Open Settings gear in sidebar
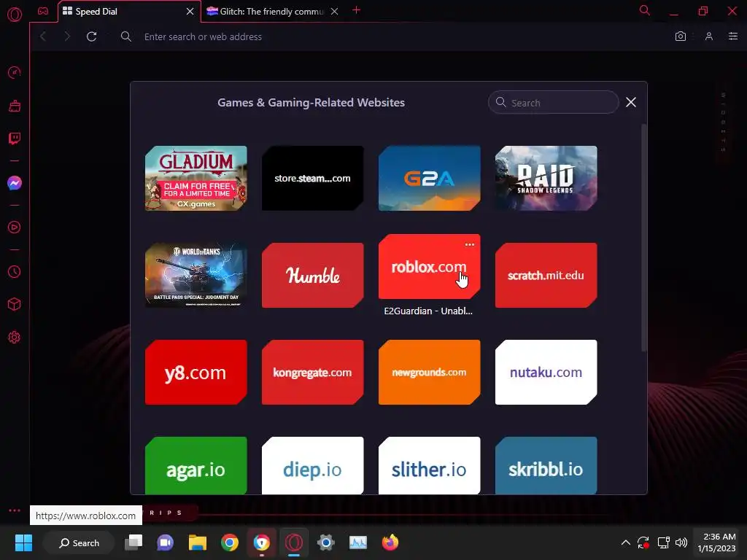The width and height of the screenshot is (747, 560). pos(15,337)
